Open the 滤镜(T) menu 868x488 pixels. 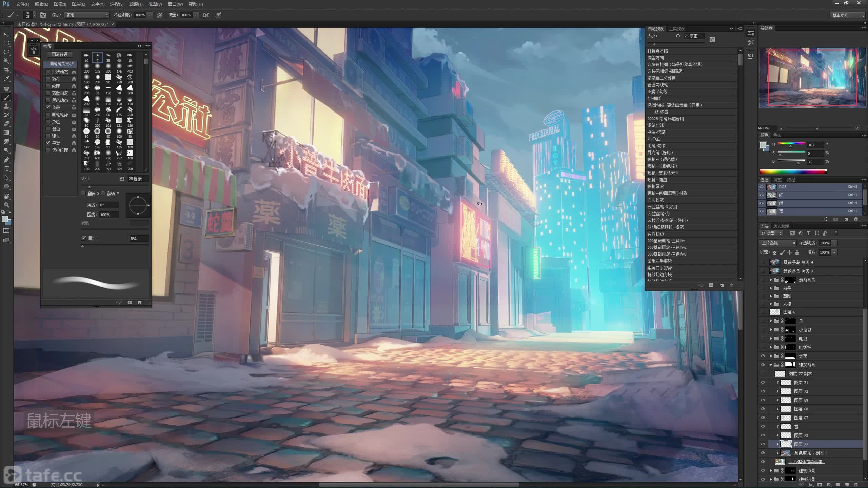[x=136, y=4]
